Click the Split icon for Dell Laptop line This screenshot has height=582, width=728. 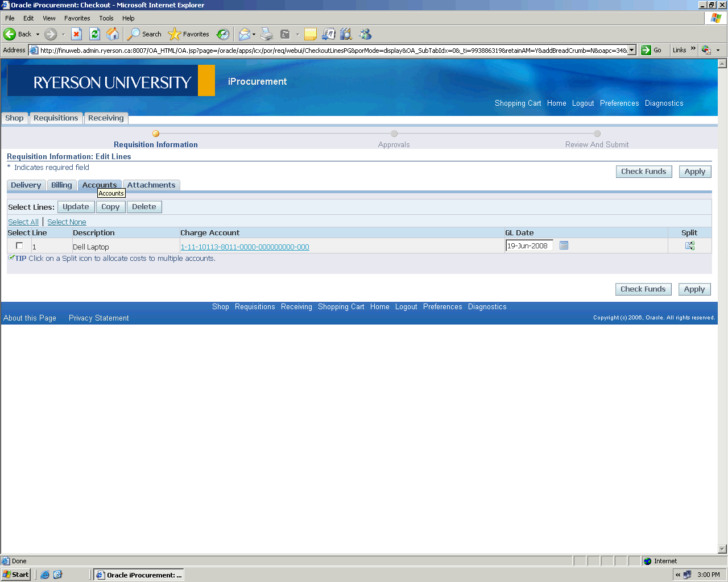click(689, 246)
